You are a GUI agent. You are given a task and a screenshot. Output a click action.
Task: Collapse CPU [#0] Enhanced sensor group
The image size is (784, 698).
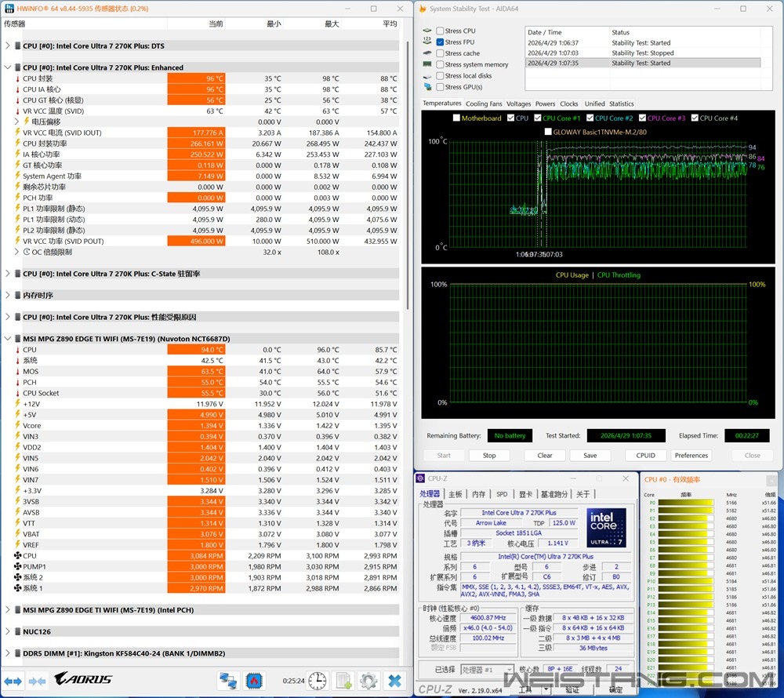pyautogui.click(x=8, y=67)
